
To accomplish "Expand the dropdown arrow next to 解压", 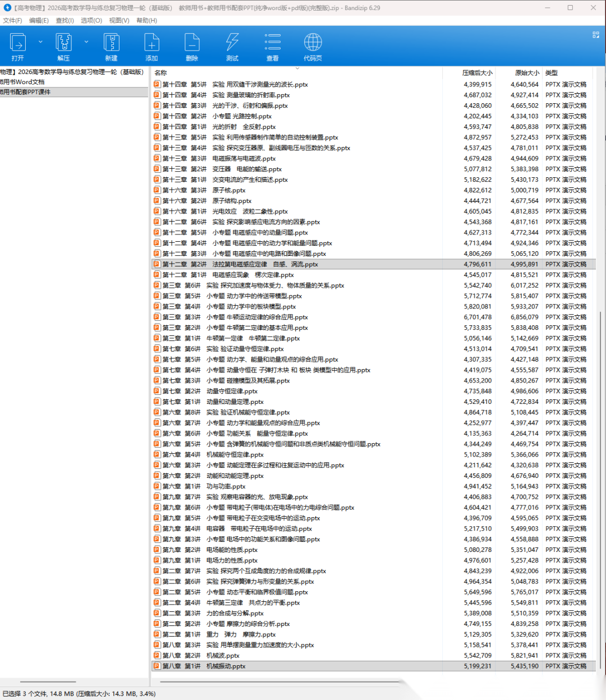I will click(86, 42).
